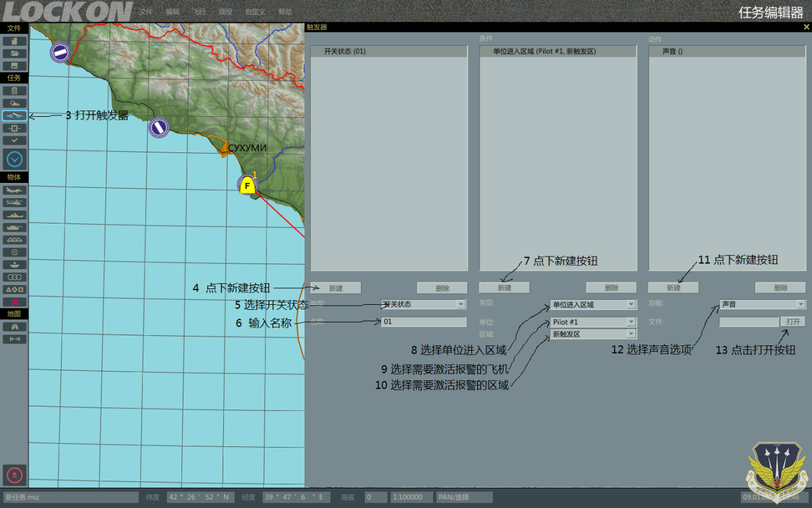The height and width of the screenshot is (508, 812).
Task: Open the 声音 action function dropdown
Action: click(x=763, y=304)
